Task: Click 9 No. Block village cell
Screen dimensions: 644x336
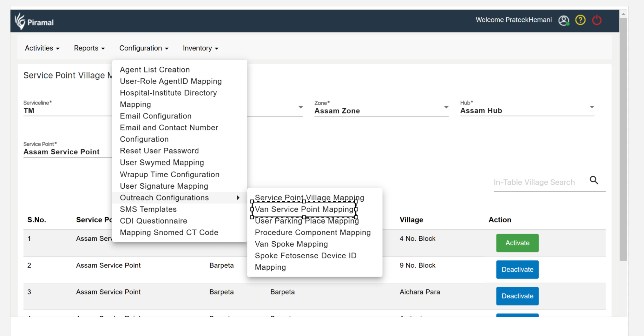Action: coord(417,265)
